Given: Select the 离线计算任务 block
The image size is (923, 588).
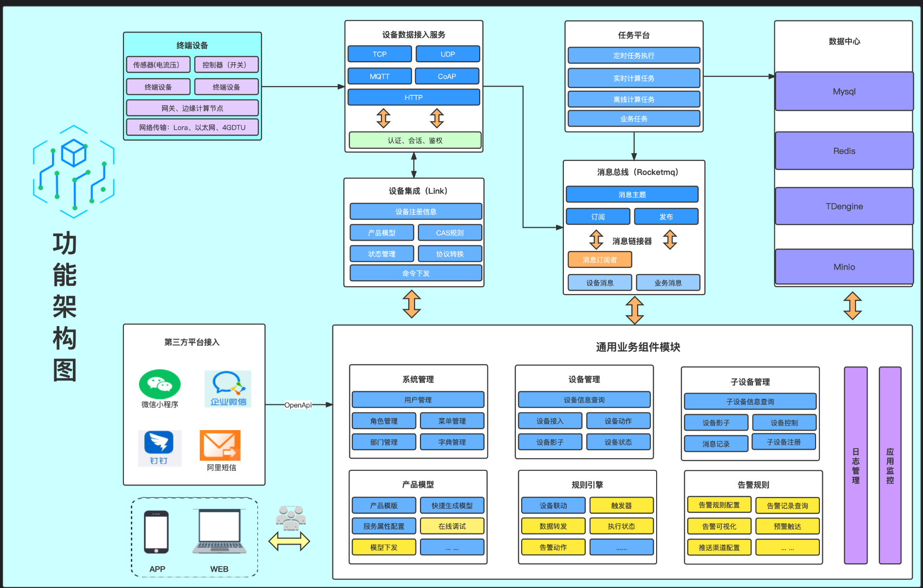Looking at the screenshot, I should (x=634, y=99).
